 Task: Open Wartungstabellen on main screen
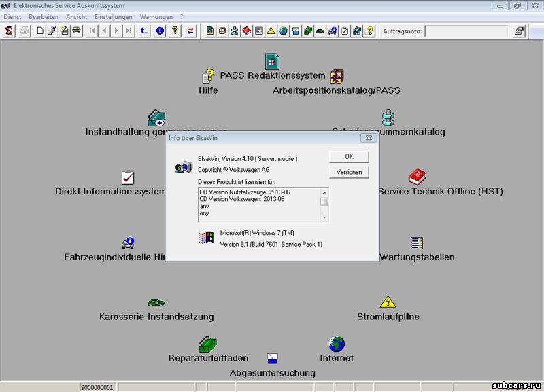click(417, 243)
